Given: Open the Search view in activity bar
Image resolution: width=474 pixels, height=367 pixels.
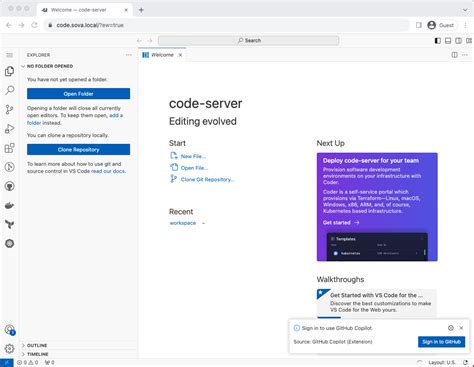Looking at the screenshot, I should coord(10,90).
